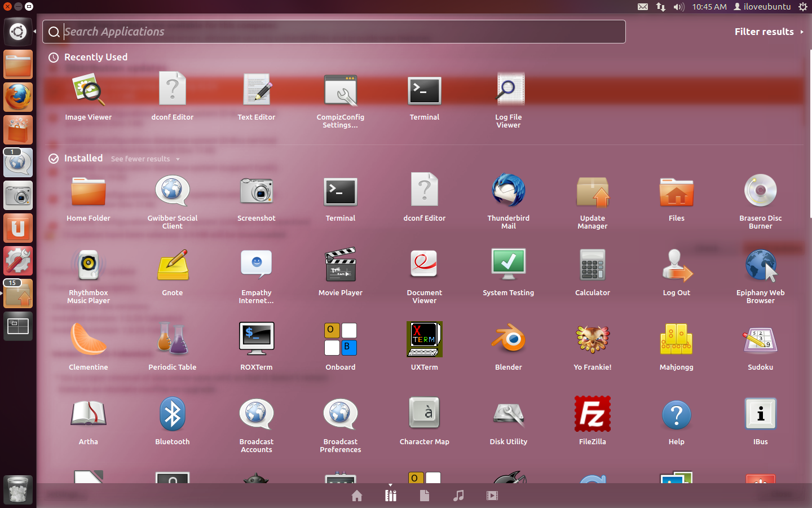This screenshot has height=508, width=812.
Task: Open the messaging mail indicator menu
Action: tap(643, 7)
